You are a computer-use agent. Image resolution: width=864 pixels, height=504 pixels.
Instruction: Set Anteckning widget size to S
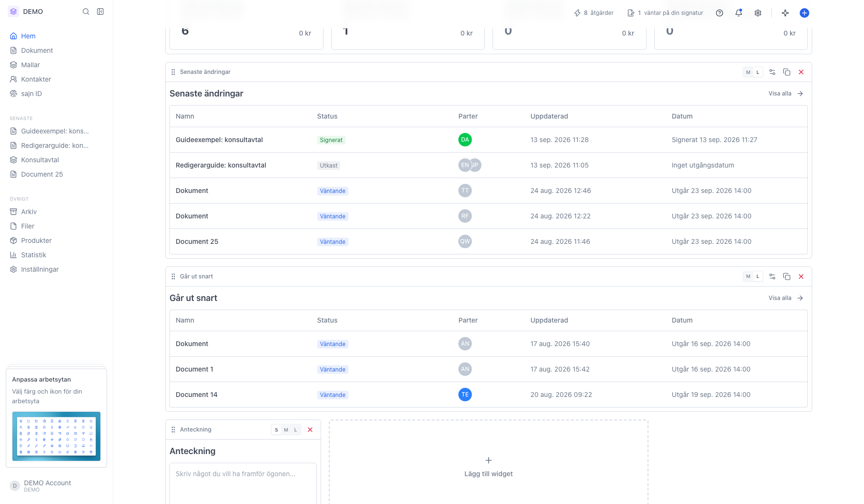pos(276,430)
